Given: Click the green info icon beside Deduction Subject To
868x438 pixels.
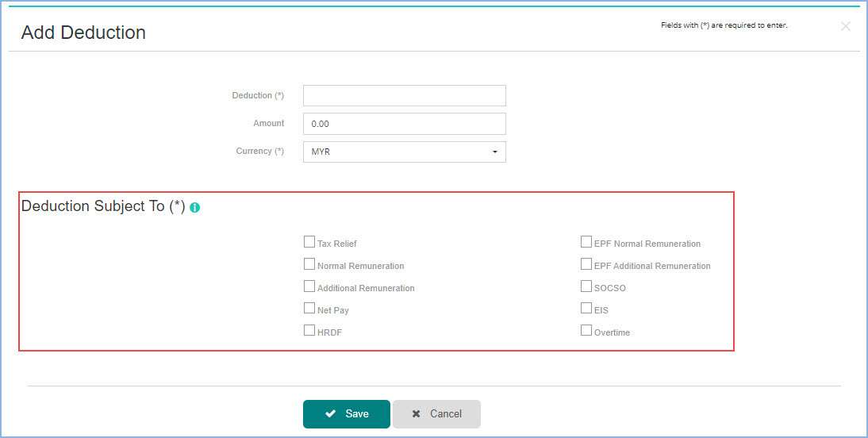Looking at the screenshot, I should pyautogui.click(x=195, y=208).
